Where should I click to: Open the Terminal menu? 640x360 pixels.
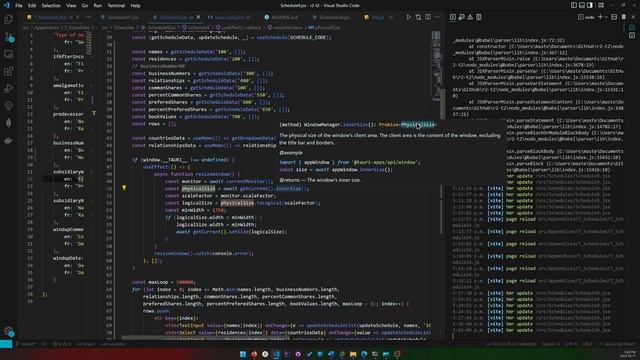point(116,6)
